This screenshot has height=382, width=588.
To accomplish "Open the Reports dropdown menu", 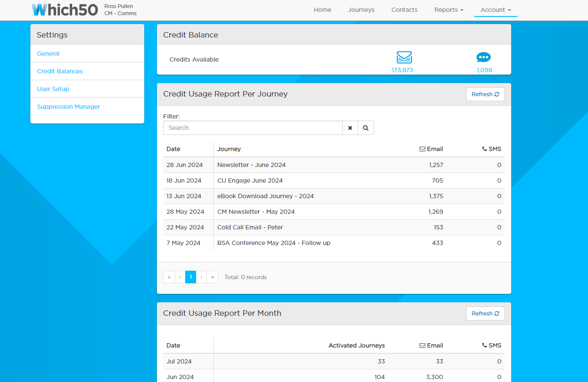I will 449,10.
